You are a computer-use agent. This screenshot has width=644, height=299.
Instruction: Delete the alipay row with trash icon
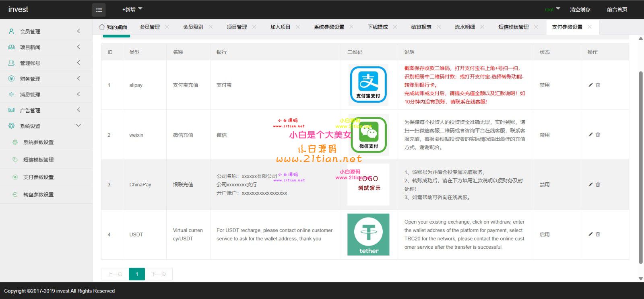point(598,85)
